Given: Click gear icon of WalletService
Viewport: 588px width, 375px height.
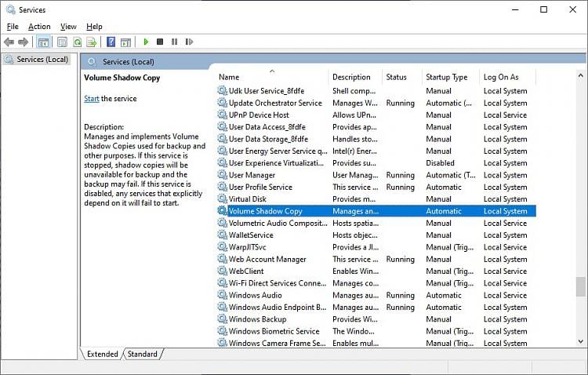Looking at the screenshot, I should pos(223,235).
